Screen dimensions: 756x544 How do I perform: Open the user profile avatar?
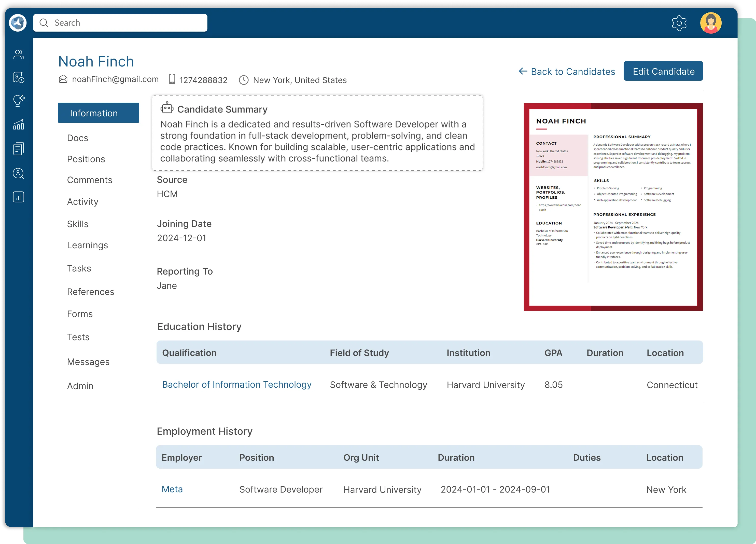711,23
